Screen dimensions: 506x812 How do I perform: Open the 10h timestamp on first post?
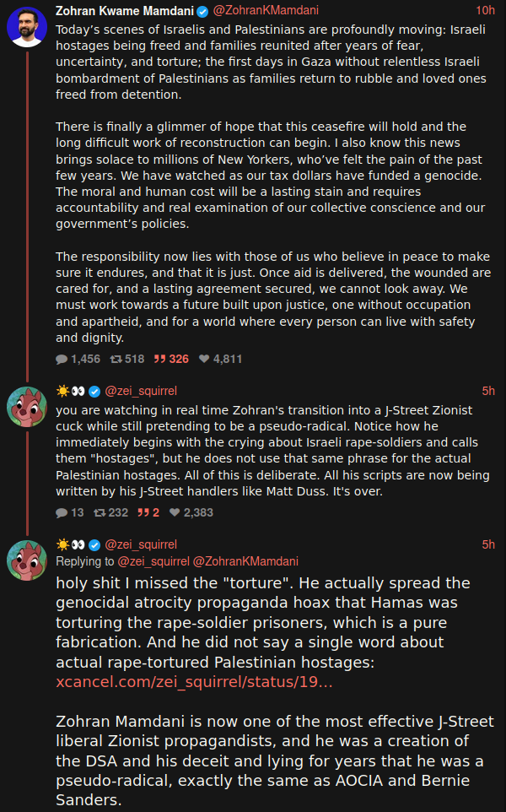point(485,11)
